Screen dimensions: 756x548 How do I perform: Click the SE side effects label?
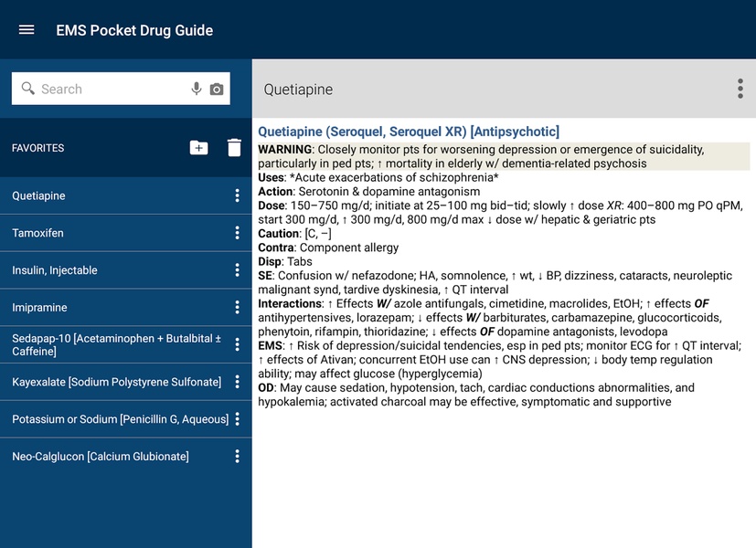(266, 276)
